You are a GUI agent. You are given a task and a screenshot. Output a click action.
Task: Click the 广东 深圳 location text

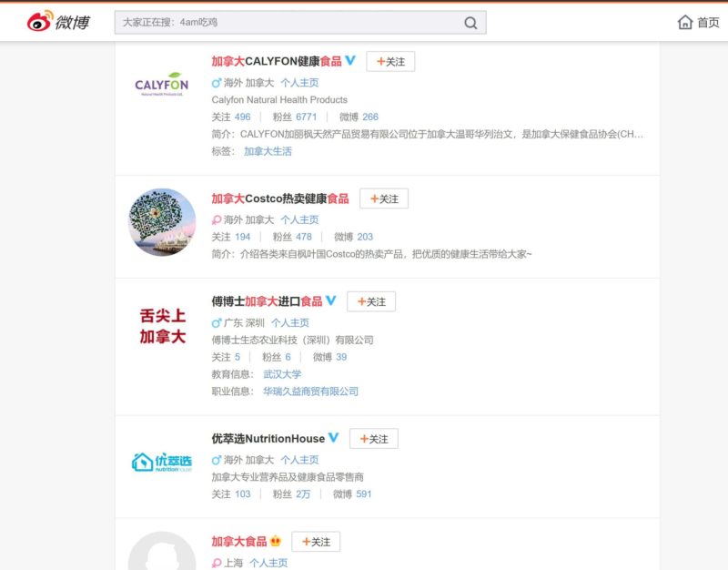[x=244, y=323]
